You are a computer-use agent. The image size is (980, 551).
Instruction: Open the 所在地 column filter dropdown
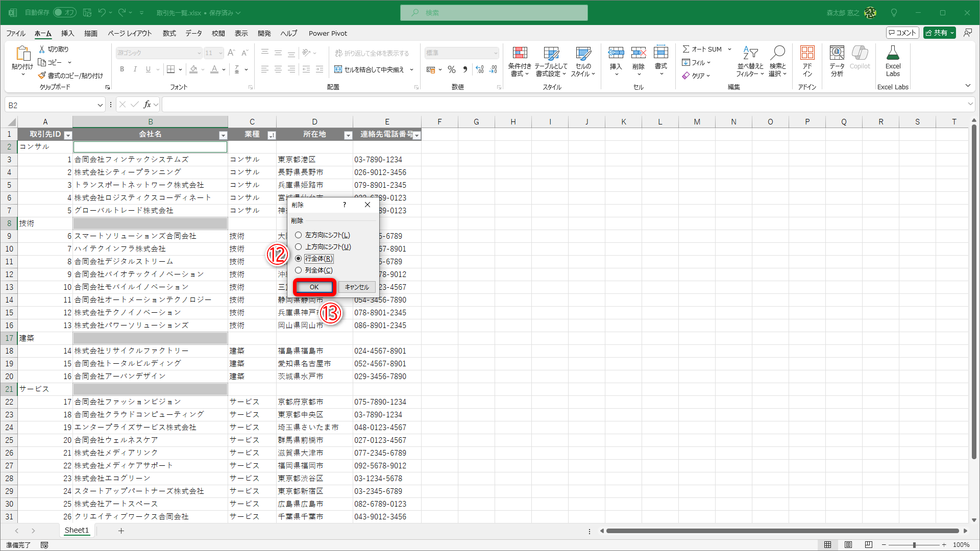(x=348, y=135)
